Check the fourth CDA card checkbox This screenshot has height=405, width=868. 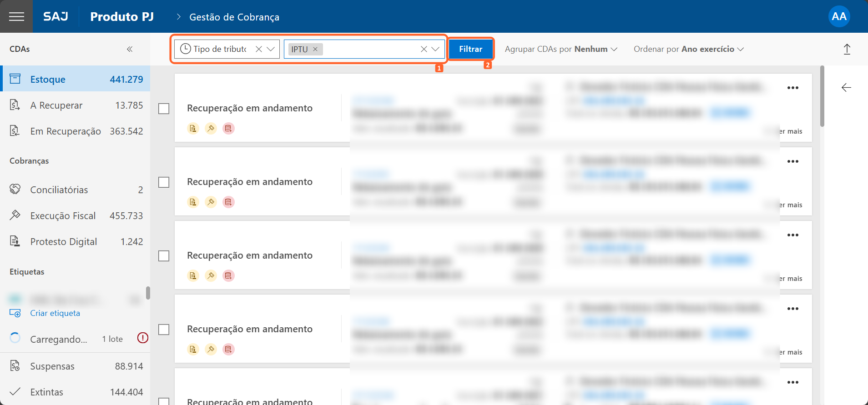click(x=164, y=330)
